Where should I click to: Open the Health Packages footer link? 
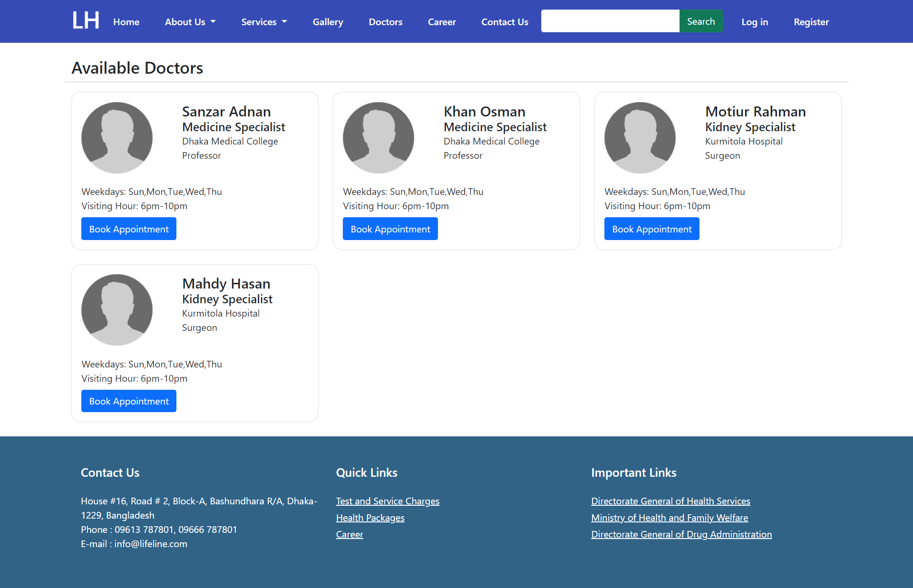tap(370, 518)
